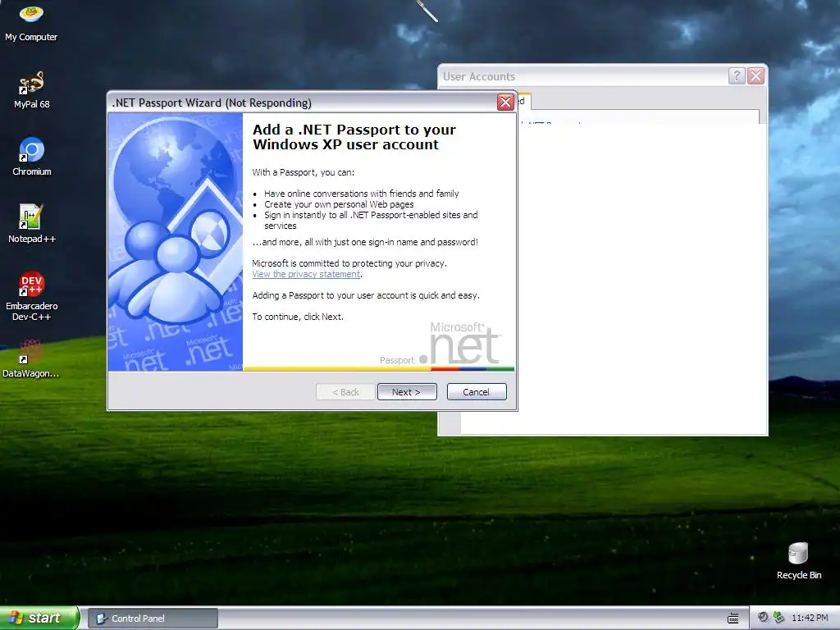Click the Next button in the wizard
This screenshot has height=630, width=840.
pyautogui.click(x=407, y=391)
